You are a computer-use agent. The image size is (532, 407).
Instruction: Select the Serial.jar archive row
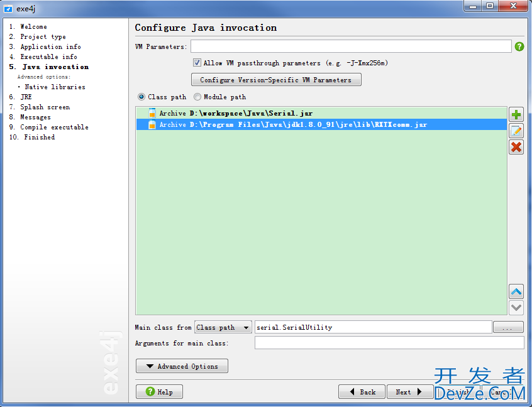[321, 113]
